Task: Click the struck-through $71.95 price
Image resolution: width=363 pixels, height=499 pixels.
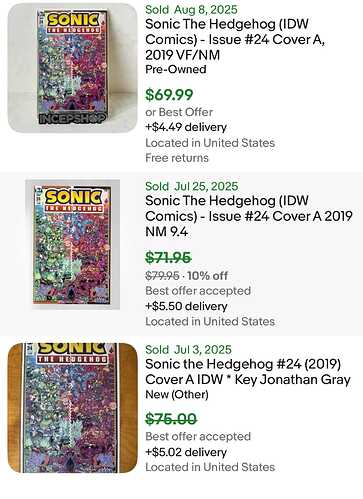Action: tap(168, 258)
